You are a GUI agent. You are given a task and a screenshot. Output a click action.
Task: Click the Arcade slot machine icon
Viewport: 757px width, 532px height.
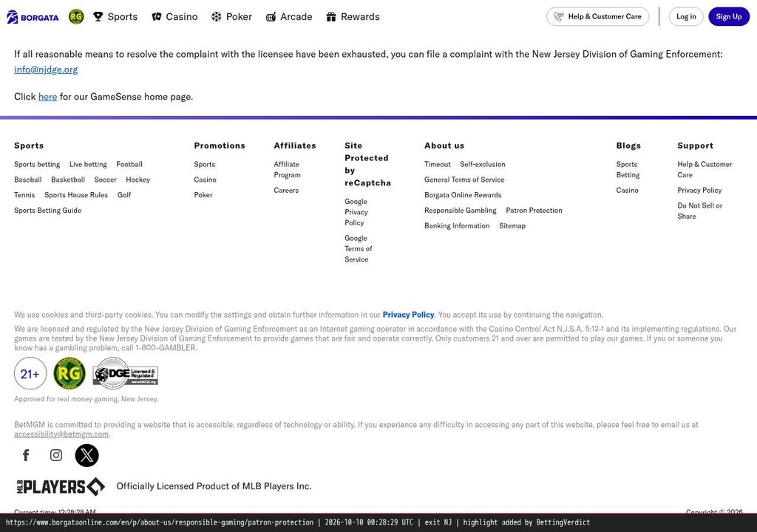(x=271, y=17)
